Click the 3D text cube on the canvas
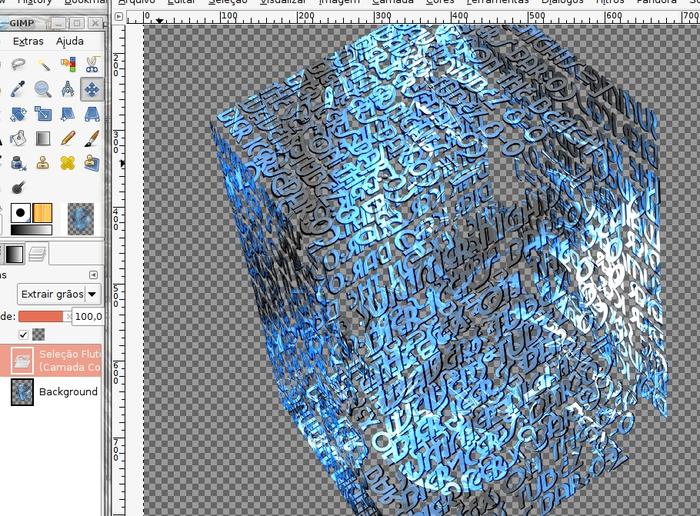Image resolution: width=700 pixels, height=516 pixels. (440, 268)
